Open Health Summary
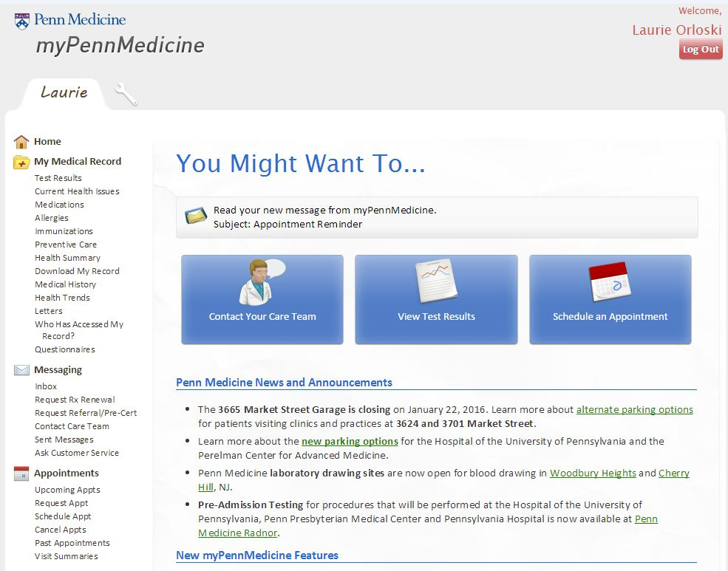 [67, 258]
